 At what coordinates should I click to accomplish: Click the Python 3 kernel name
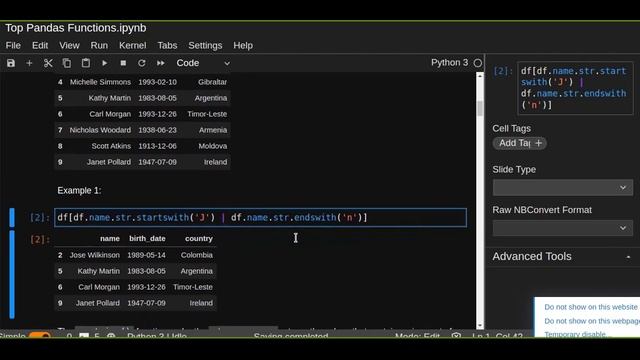449,62
